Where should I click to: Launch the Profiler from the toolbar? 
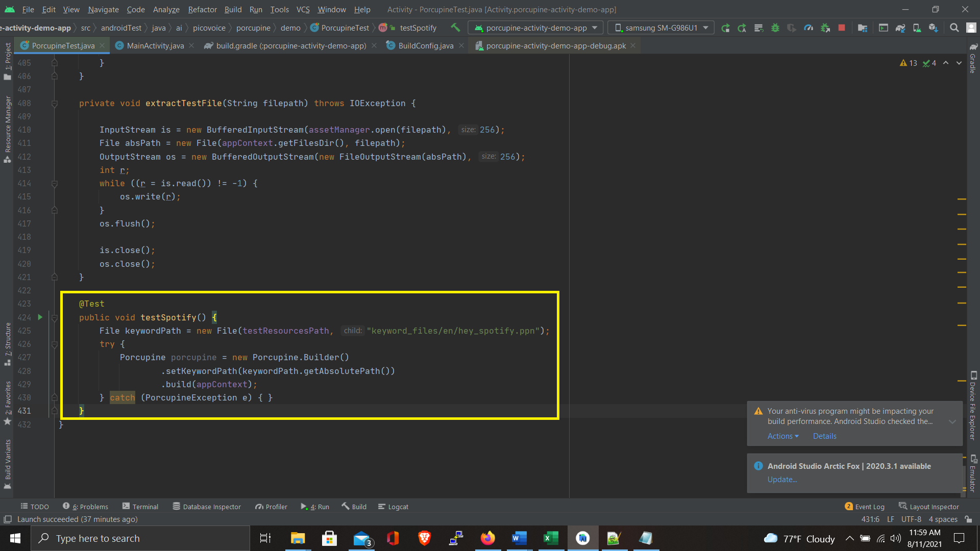808,28
